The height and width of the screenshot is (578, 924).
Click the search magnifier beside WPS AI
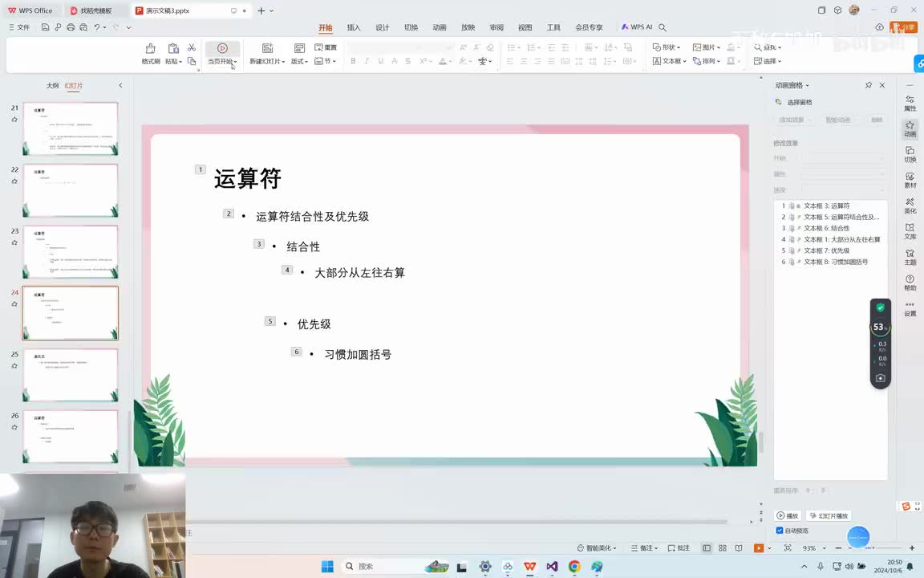point(663,27)
